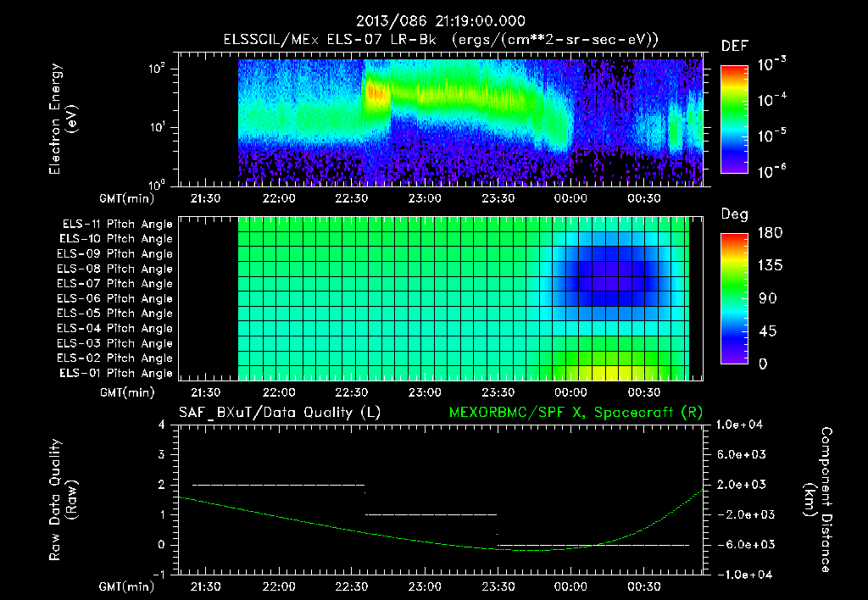868x600 pixels.
Task: Select the ELS-03 Pitch Angle row label
Action: click(x=115, y=344)
